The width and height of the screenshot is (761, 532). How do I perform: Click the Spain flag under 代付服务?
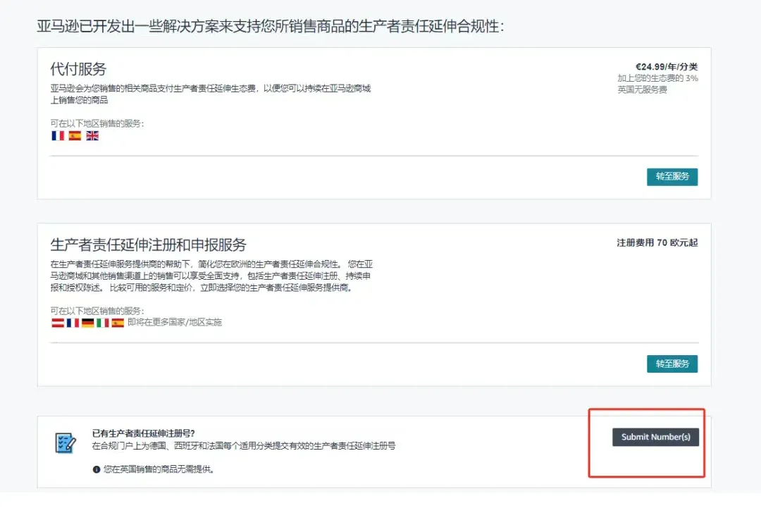click(75, 136)
